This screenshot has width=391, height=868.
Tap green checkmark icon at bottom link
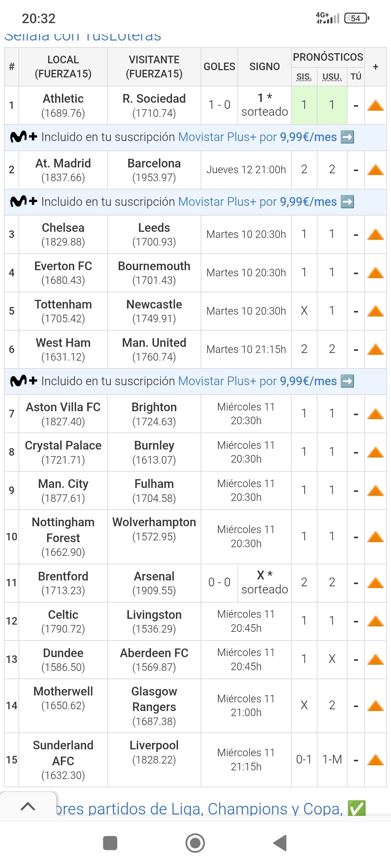pos(357,808)
